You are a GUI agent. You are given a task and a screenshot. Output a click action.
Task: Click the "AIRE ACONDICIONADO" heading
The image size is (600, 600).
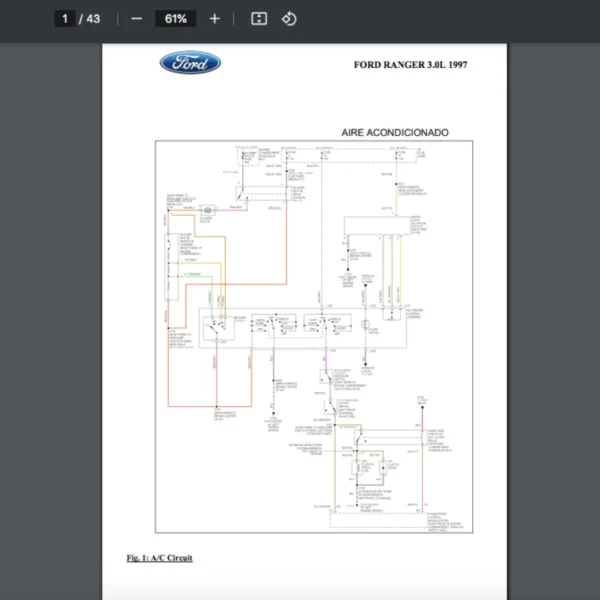(395, 132)
